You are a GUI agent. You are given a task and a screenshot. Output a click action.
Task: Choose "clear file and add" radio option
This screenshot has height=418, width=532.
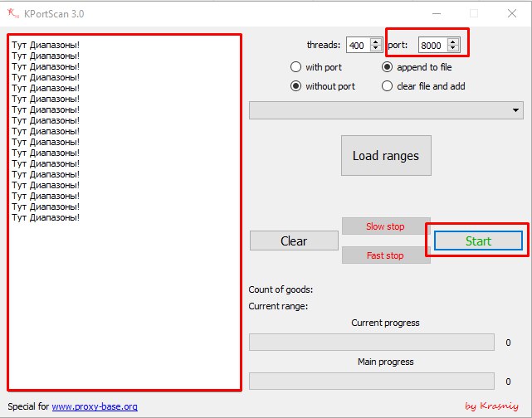click(423, 86)
